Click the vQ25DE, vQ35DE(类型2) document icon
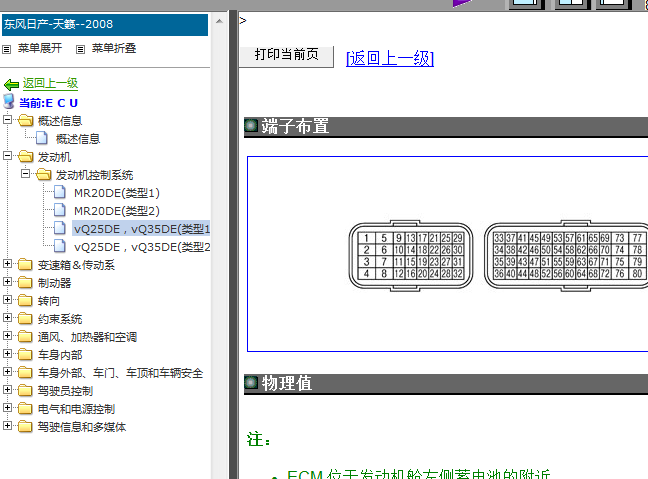 [x=60, y=246]
